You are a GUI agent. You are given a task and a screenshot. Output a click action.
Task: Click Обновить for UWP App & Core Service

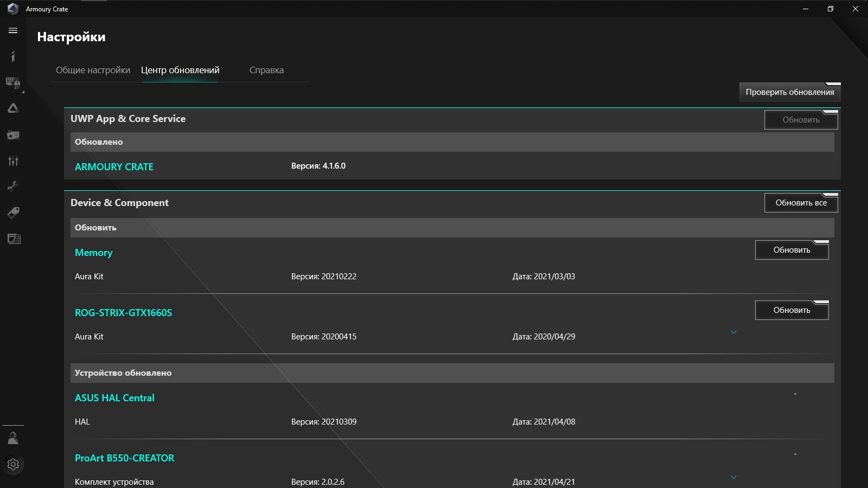(x=801, y=120)
